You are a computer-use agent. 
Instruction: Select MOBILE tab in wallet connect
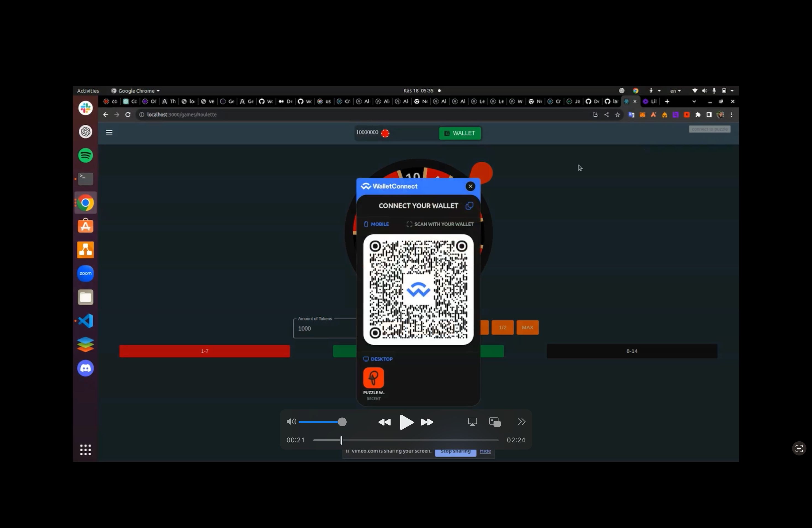pyautogui.click(x=376, y=224)
